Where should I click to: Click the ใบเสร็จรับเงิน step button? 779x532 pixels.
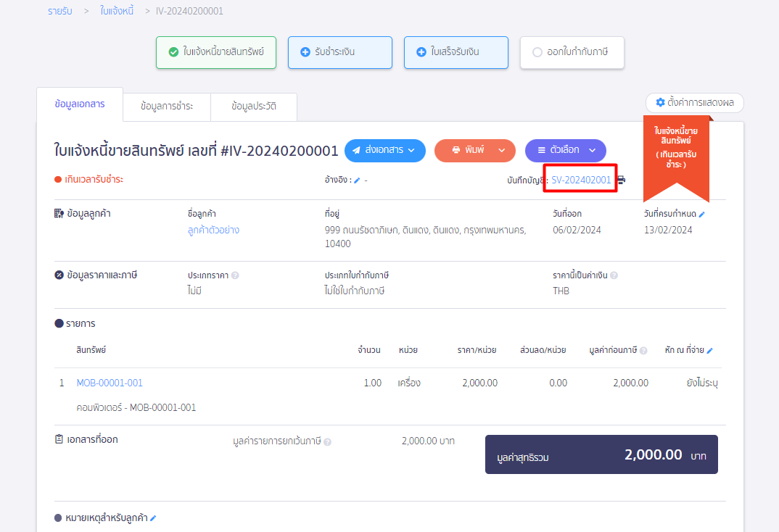coord(456,53)
